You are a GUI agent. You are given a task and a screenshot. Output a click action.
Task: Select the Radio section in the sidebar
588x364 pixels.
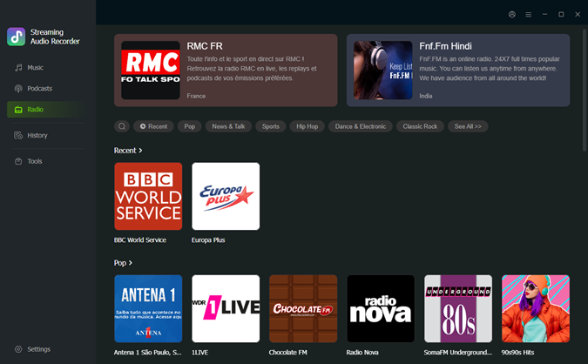45,110
